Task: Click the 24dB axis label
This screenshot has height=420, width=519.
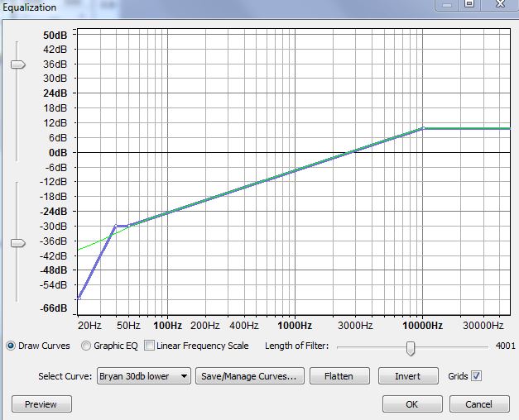Action: (x=55, y=93)
